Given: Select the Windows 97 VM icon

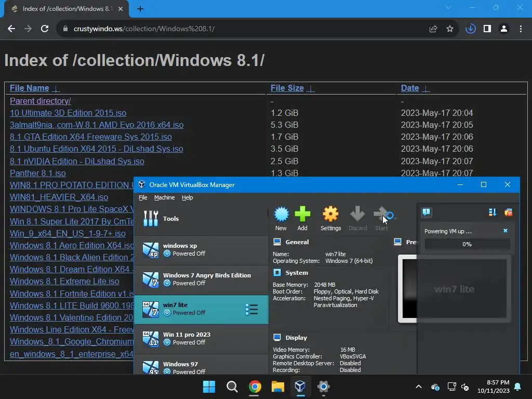Looking at the screenshot, I should tap(151, 367).
